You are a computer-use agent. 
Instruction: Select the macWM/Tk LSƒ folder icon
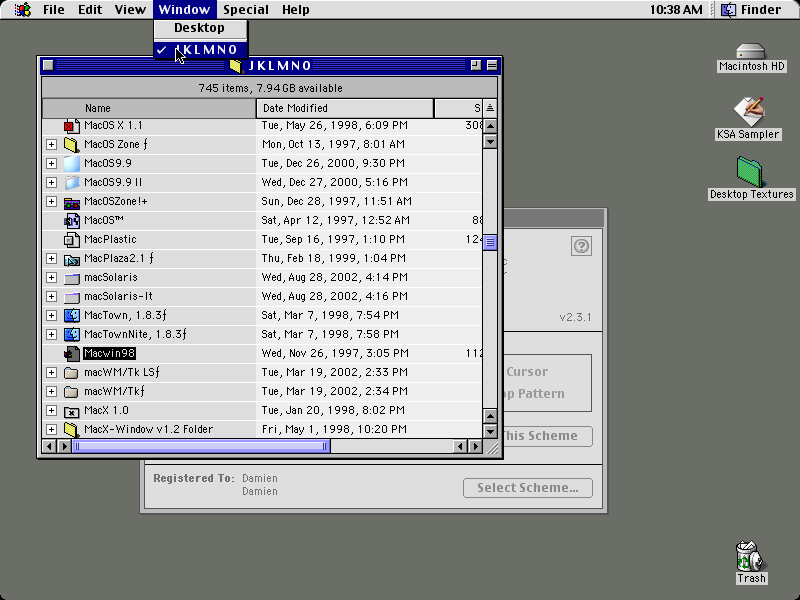point(71,372)
